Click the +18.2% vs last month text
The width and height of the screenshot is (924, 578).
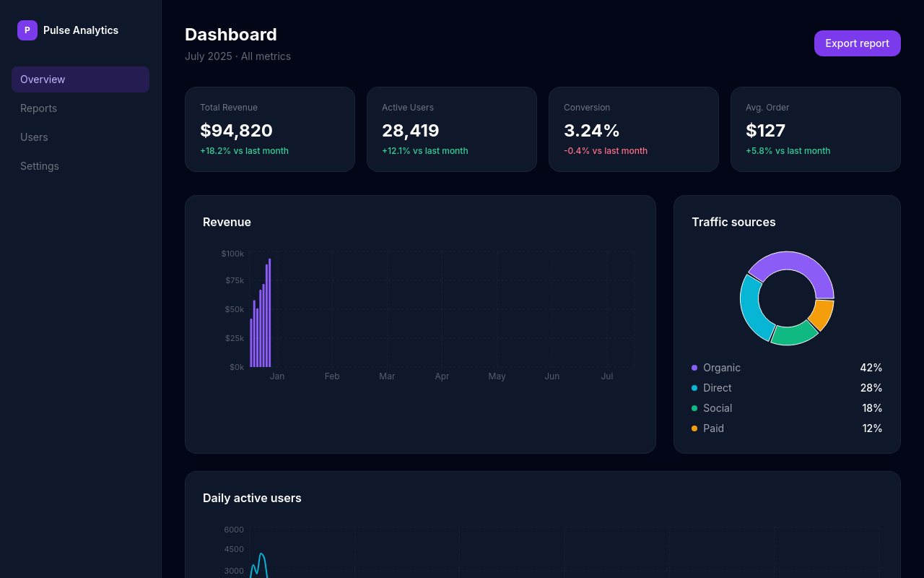(244, 151)
